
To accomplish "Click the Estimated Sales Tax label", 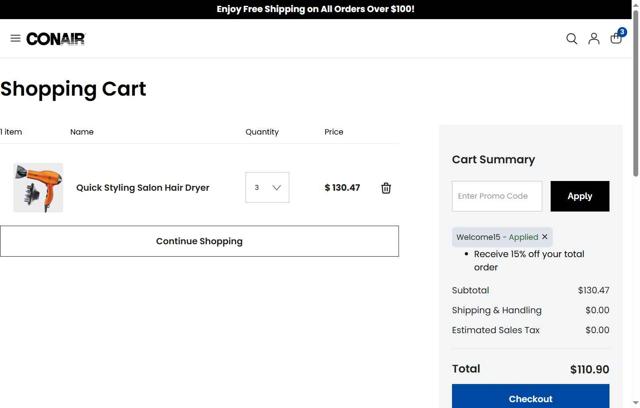I will point(496,330).
